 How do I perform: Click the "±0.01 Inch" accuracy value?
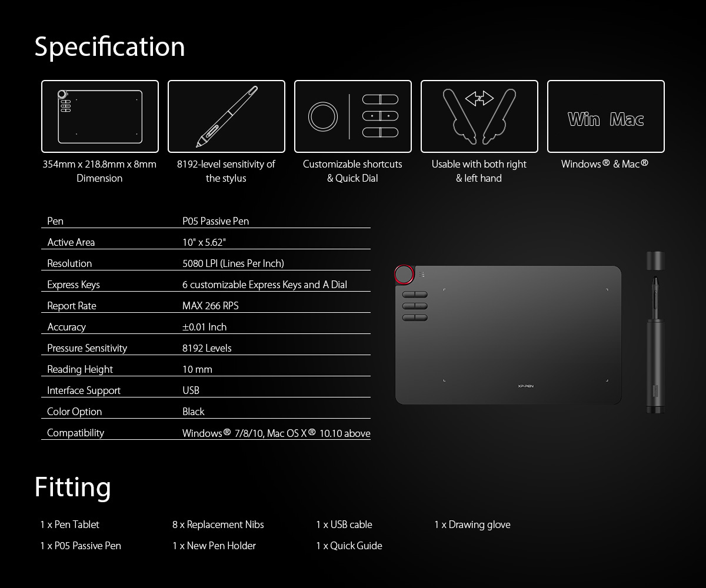[x=204, y=327]
